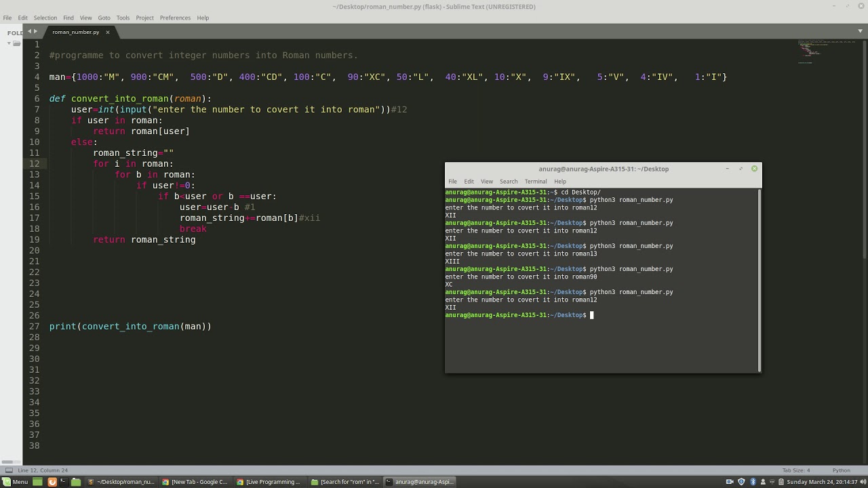Click the 'print(convert_into_roman(man))' line
The width and height of the screenshot is (868, 488).
click(130, 326)
